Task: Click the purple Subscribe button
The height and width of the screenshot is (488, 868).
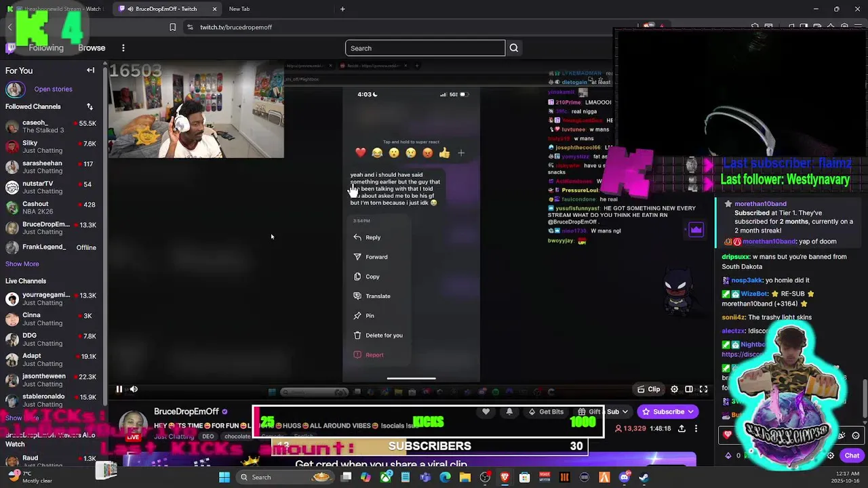Action: coord(668,411)
